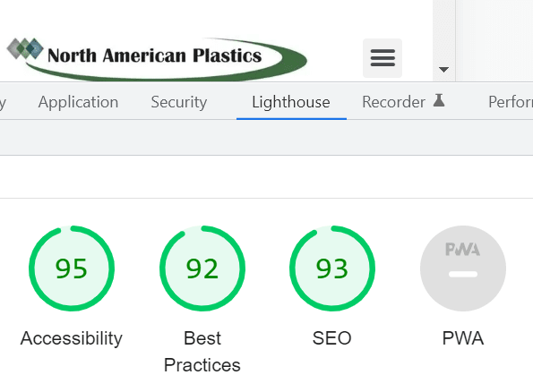
Task: Select the Accessibility score gauge showing 95
Action: [72, 268]
